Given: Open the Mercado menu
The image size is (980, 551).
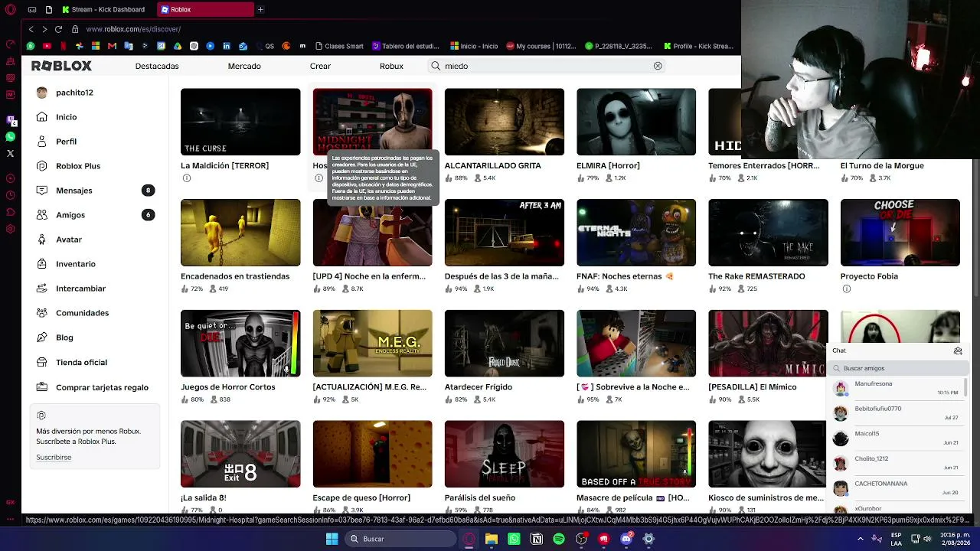Looking at the screenshot, I should pos(244,66).
